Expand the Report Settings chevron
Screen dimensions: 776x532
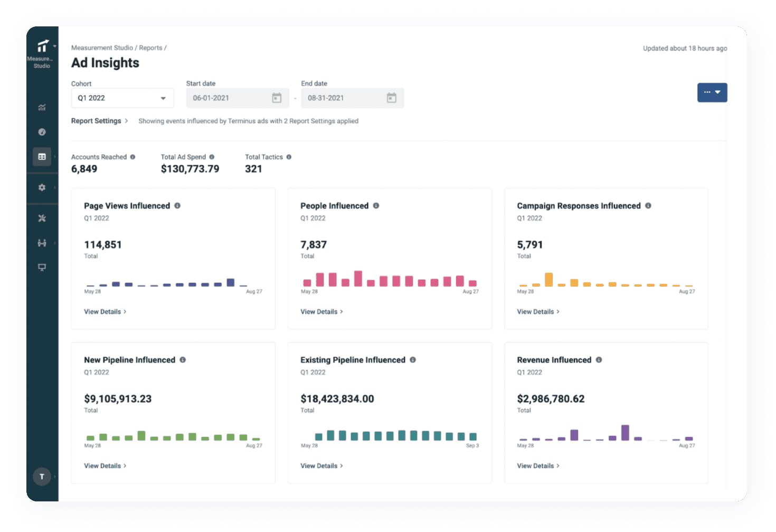127,121
